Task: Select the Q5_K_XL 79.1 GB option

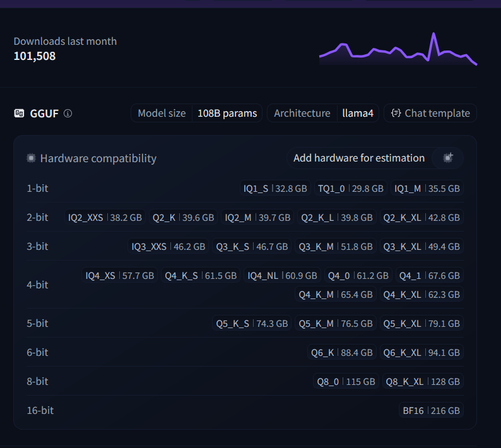Action: click(x=421, y=323)
